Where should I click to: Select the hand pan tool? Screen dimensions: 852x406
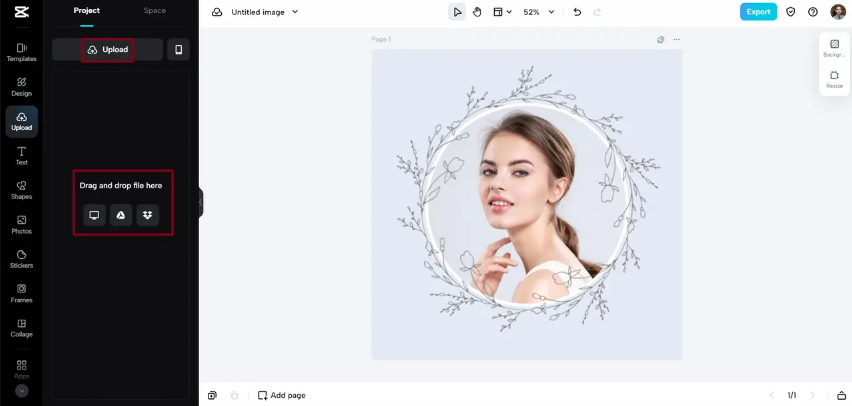pos(477,12)
